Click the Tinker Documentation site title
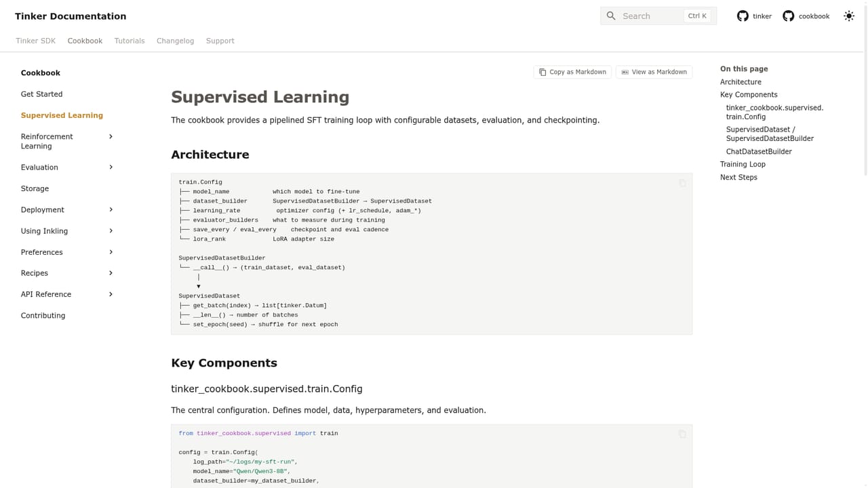868x488 pixels. (71, 16)
